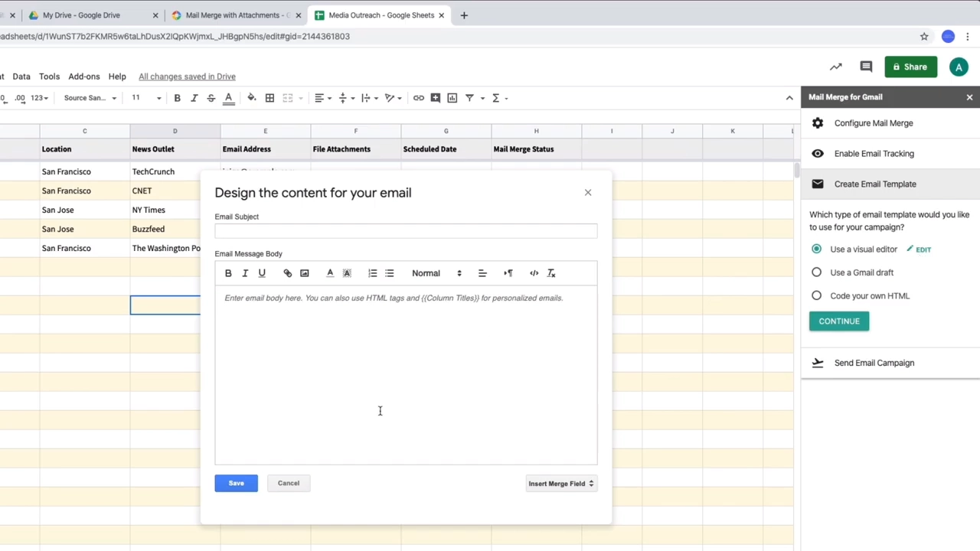Viewport: 980px width, 551px height.
Task: Collapse toolbar with up chevron
Action: coord(789,98)
